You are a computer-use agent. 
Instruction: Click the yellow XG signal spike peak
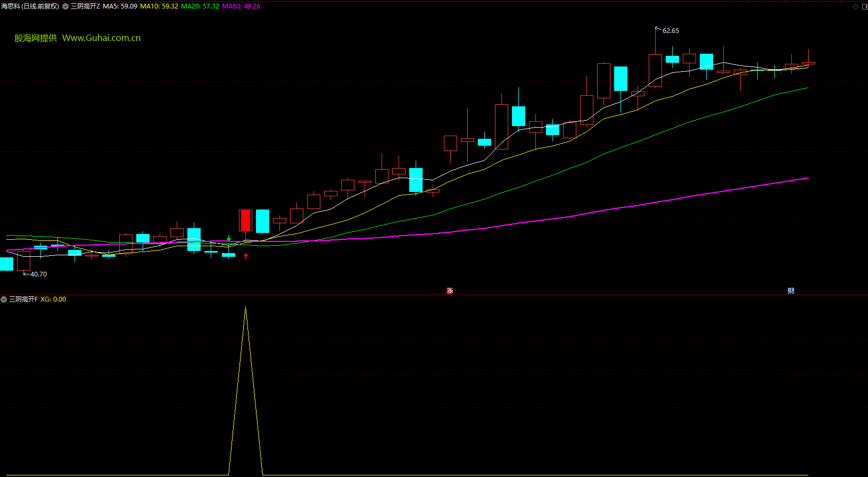click(245, 307)
